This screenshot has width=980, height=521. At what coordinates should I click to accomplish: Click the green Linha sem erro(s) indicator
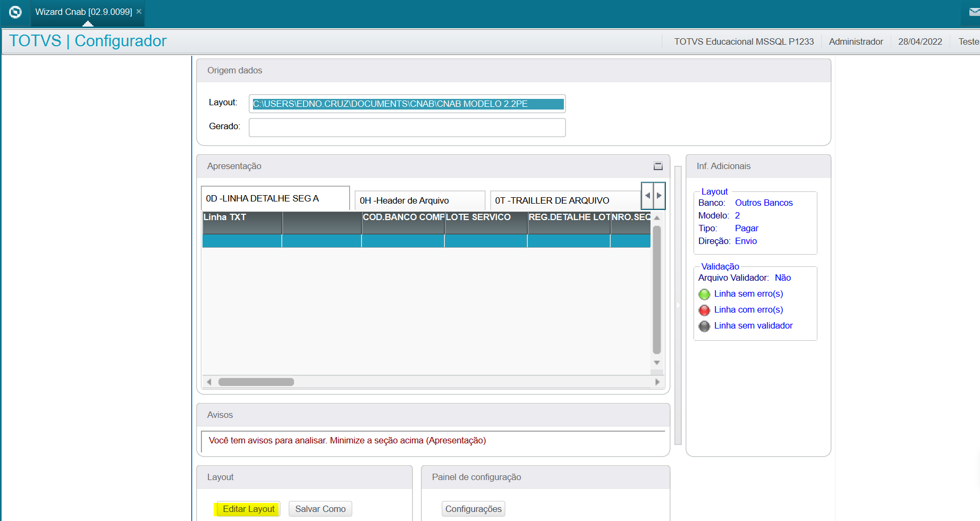click(704, 294)
